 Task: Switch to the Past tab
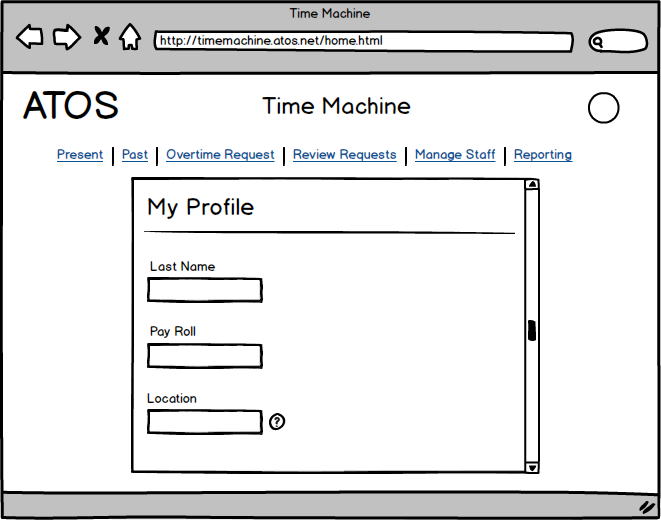(x=135, y=155)
